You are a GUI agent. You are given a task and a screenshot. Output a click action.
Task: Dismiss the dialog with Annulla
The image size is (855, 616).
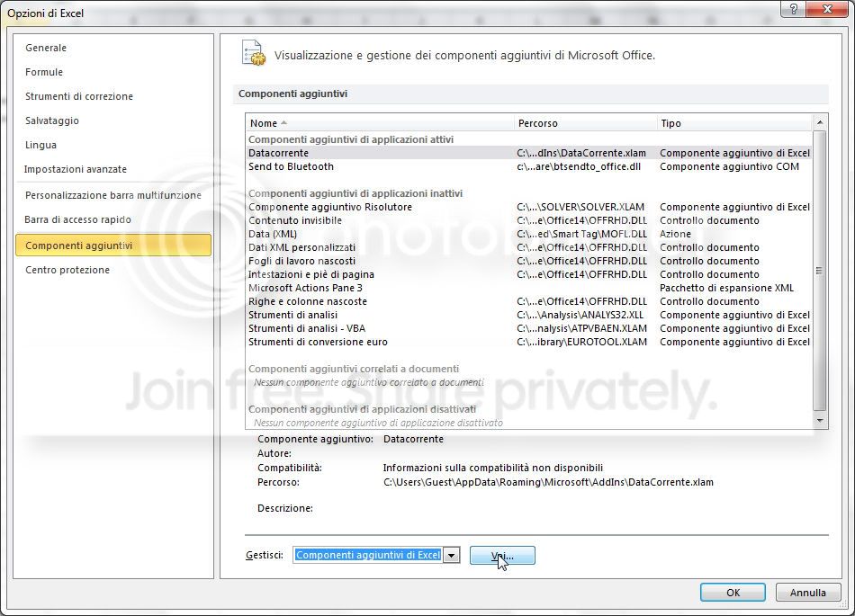pyautogui.click(x=807, y=592)
